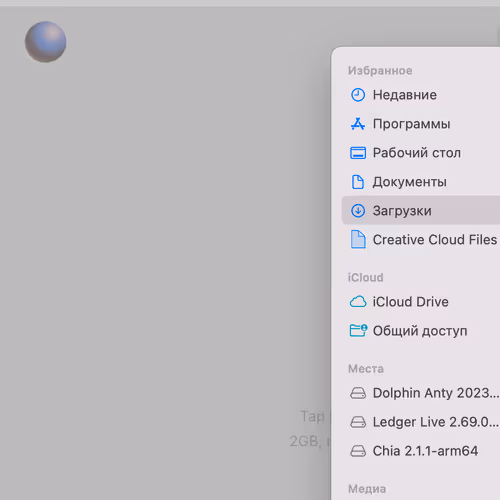Image resolution: width=500 pixels, height=500 pixels.
Task: Go to Рабочий стол folder
Action: 421,153
